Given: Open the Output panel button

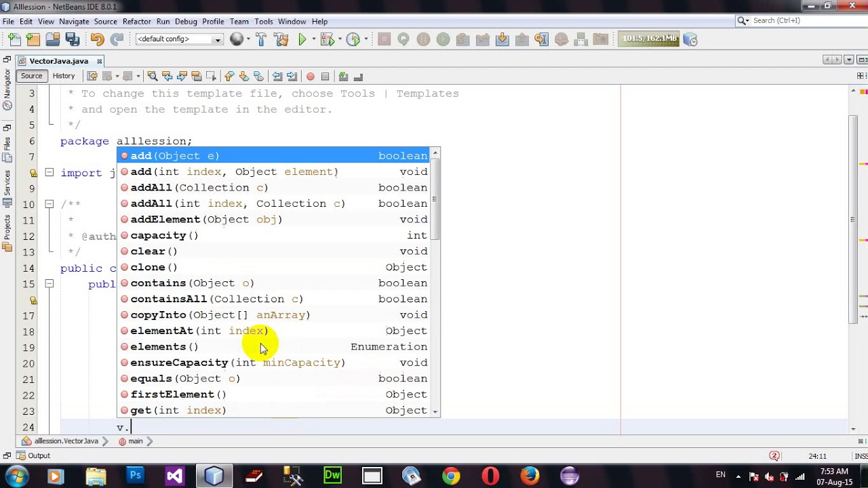Looking at the screenshot, I should [x=33, y=455].
